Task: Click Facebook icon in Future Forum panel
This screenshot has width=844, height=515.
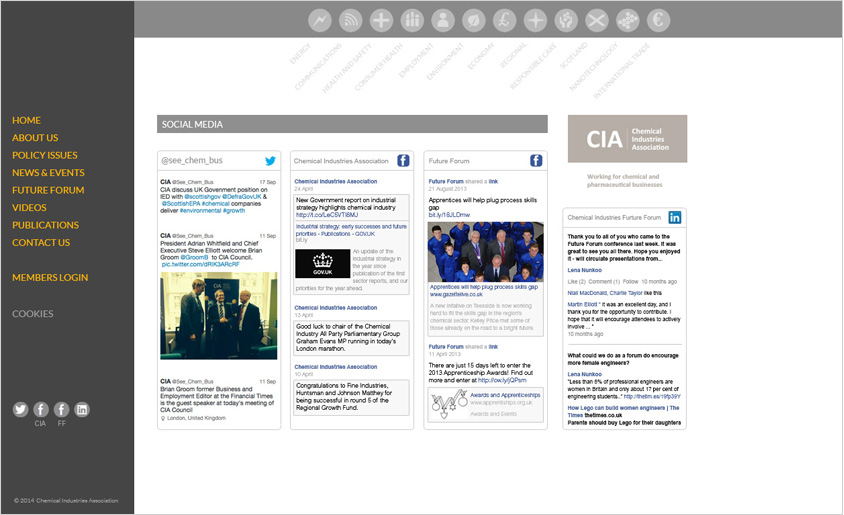Action: point(536,160)
